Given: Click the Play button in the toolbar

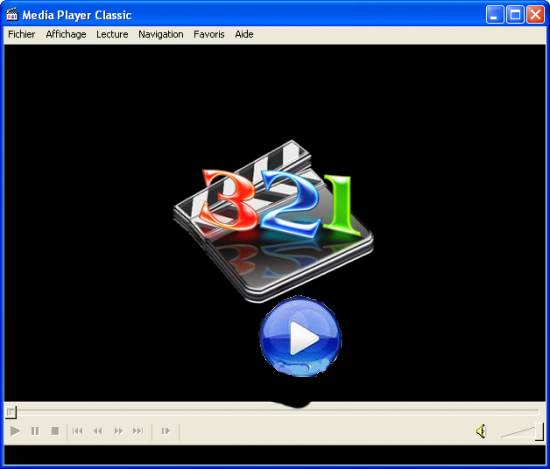Looking at the screenshot, I should click(x=15, y=431).
